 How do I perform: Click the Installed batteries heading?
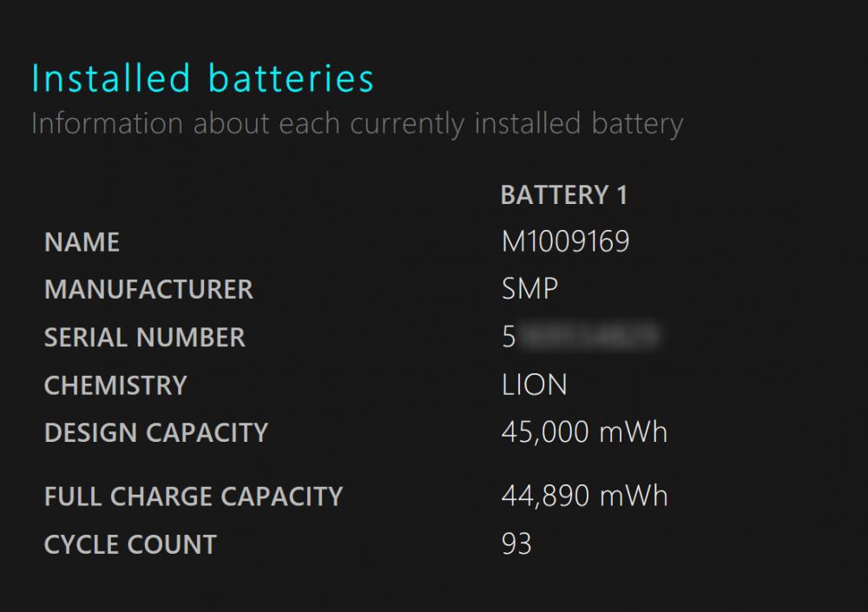pyautogui.click(x=202, y=78)
